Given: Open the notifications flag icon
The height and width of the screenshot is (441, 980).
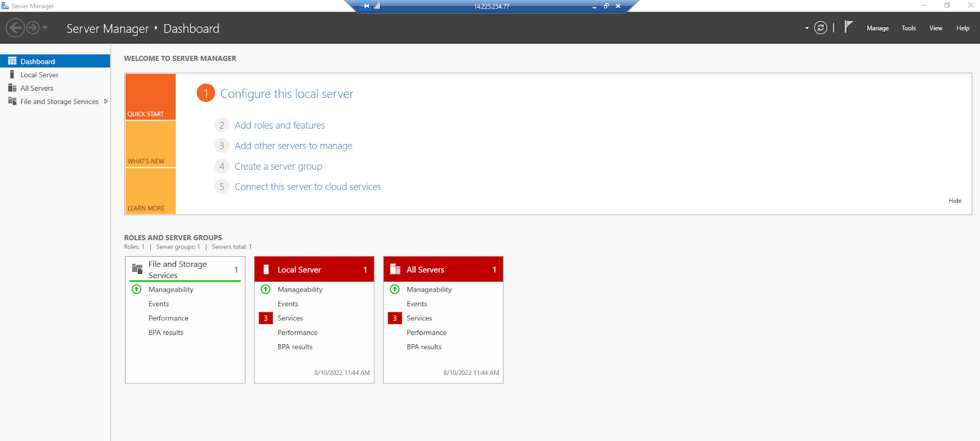Looking at the screenshot, I should coord(848,27).
